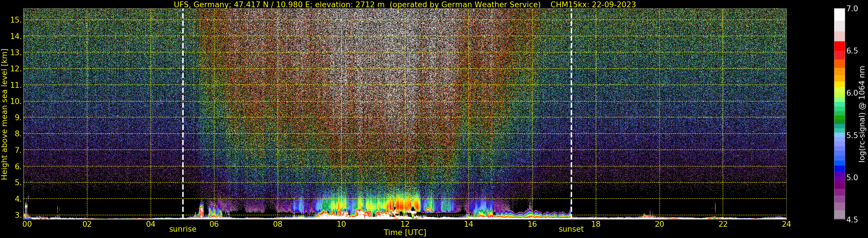Click the yellow segment of the colorbar
The width and height of the screenshot is (868, 238).
click(839, 85)
